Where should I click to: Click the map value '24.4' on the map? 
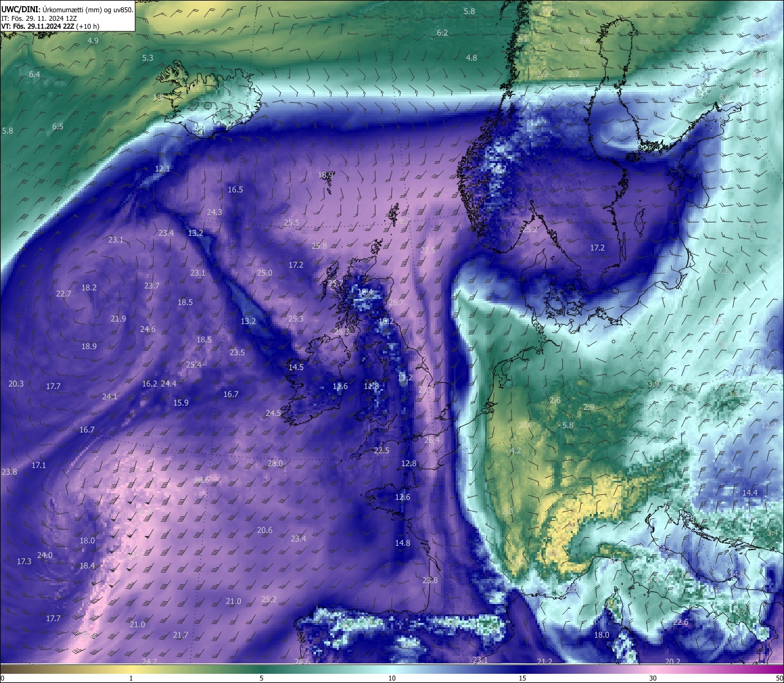tap(168, 384)
